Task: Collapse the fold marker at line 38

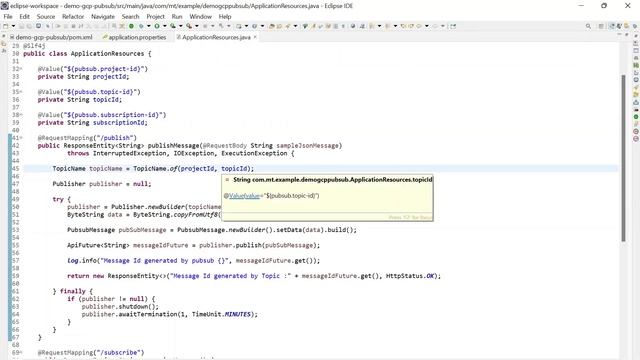Action: click(x=21, y=115)
